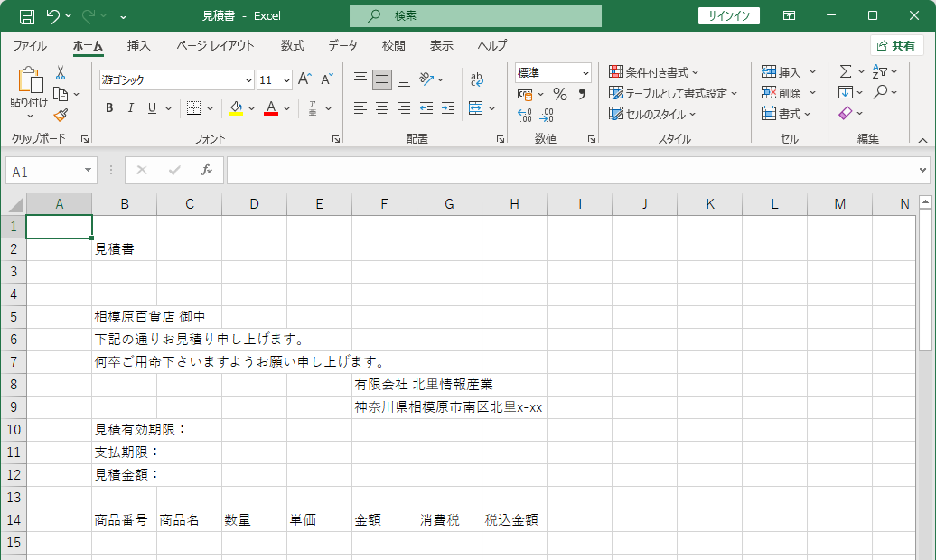This screenshot has width=936, height=560.
Task: Click the Paste clipboard icon
Action: coord(31,80)
